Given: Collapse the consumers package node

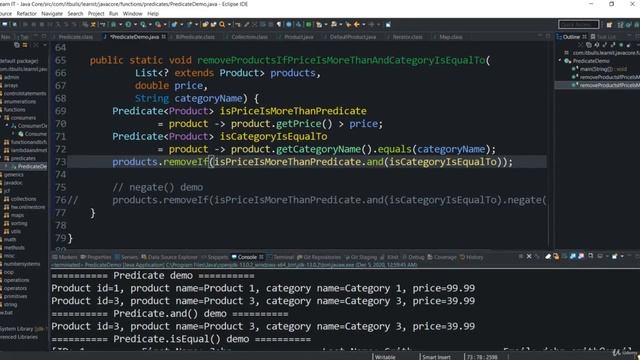Looking at the screenshot, I should point(2,118).
